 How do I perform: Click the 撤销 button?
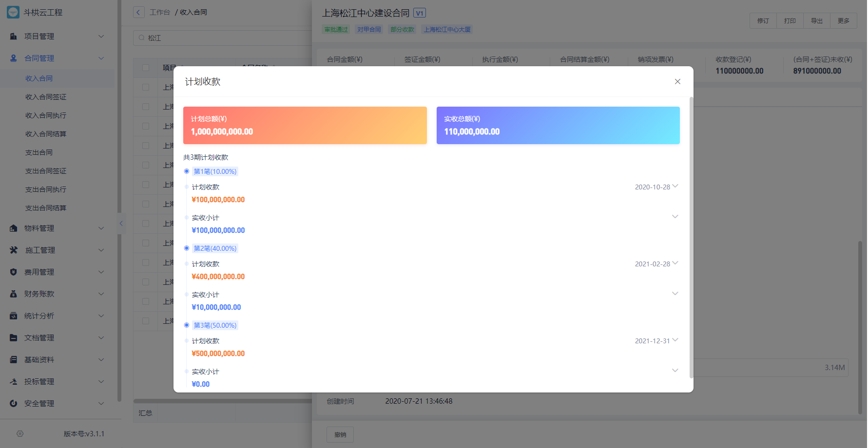pyautogui.click(x=340, y=434)
